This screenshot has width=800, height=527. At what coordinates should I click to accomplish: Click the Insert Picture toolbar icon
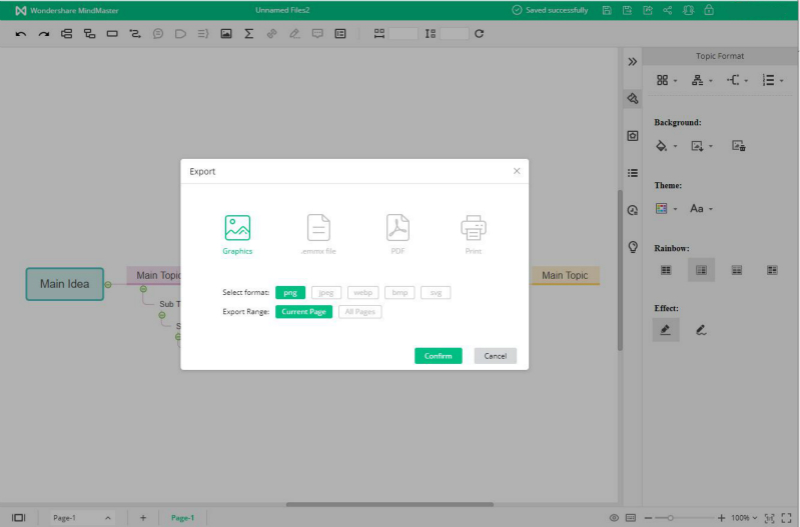(226, 34)
